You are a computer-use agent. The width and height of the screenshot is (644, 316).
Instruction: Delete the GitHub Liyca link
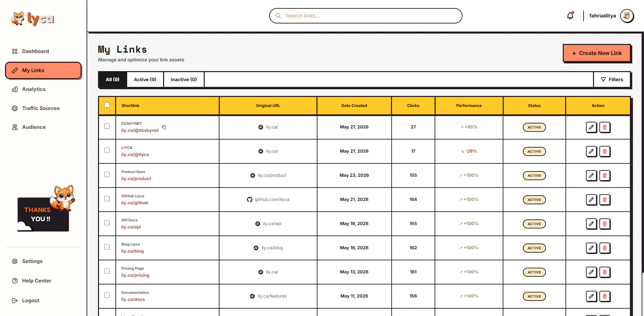(605, 200)
